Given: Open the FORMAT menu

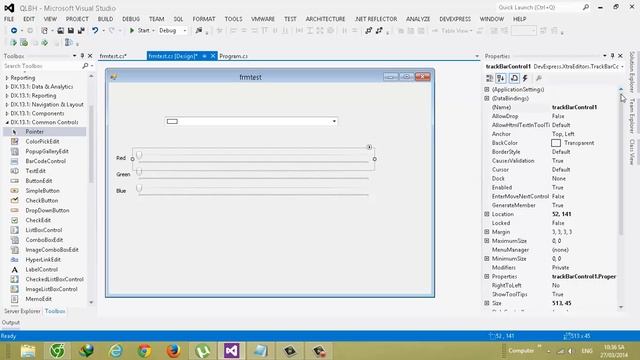Looking at the screenshot, I should point(204,19).
